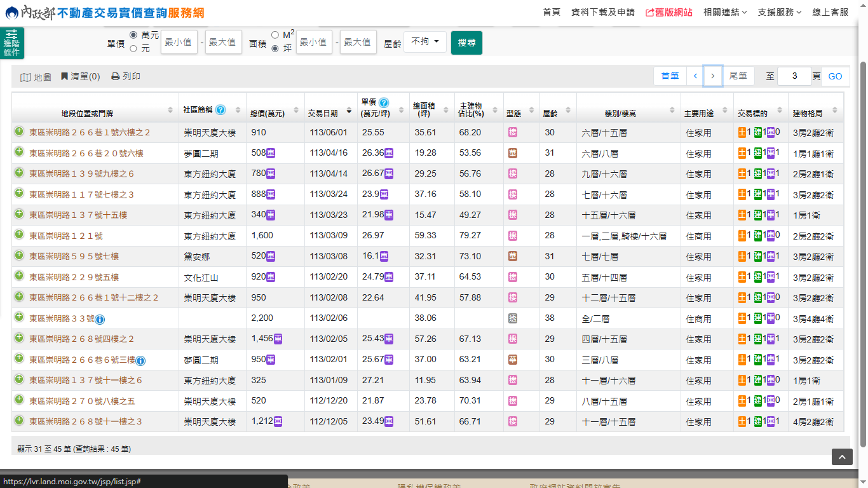
Task: Switch to the 地圖 map view
Action: (x=36, y=77)
